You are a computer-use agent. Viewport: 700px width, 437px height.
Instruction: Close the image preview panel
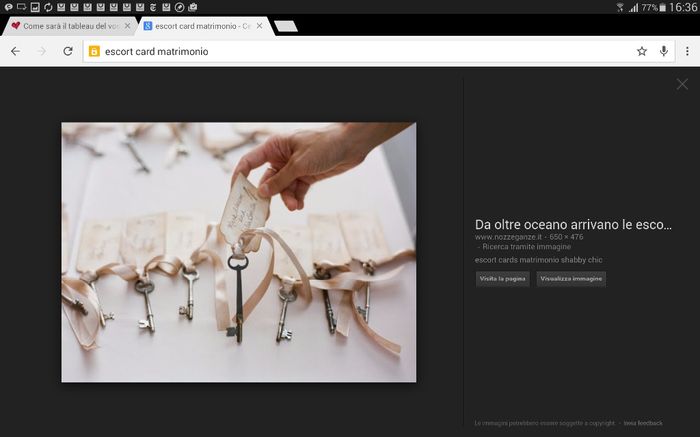(682, 84)
